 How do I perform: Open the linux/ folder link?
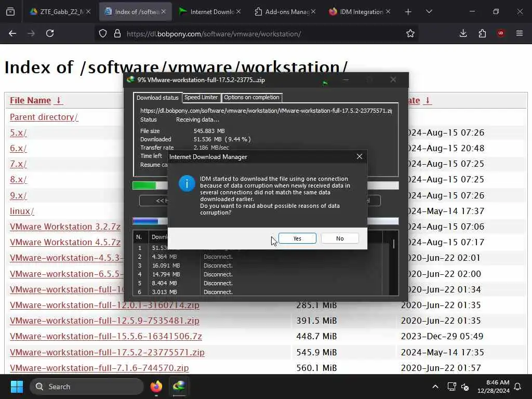coord(22,211)
